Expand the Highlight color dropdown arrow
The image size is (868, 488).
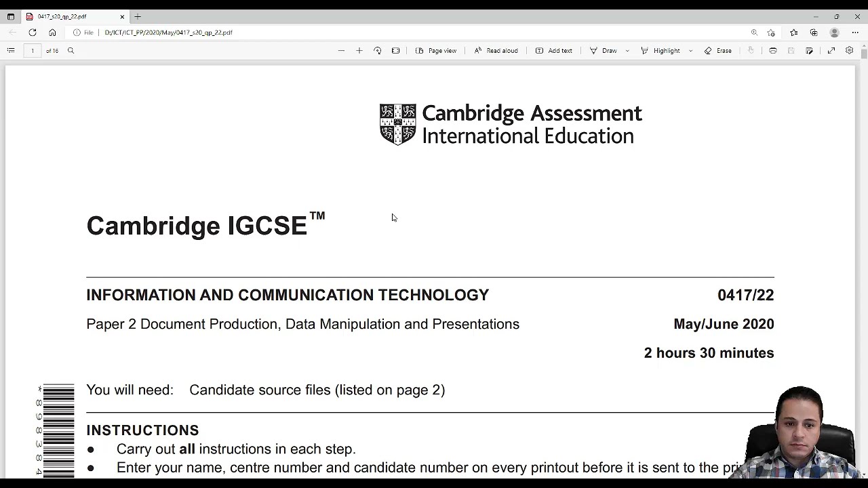click(691, 51)
